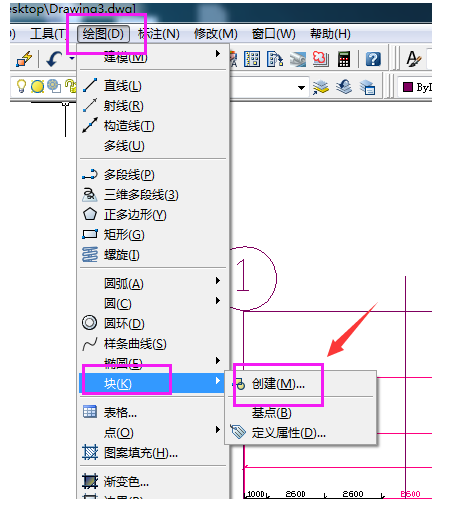
Task: Select 三维多段线(3) 3D polyline
Action: click(x=153, y=195)
